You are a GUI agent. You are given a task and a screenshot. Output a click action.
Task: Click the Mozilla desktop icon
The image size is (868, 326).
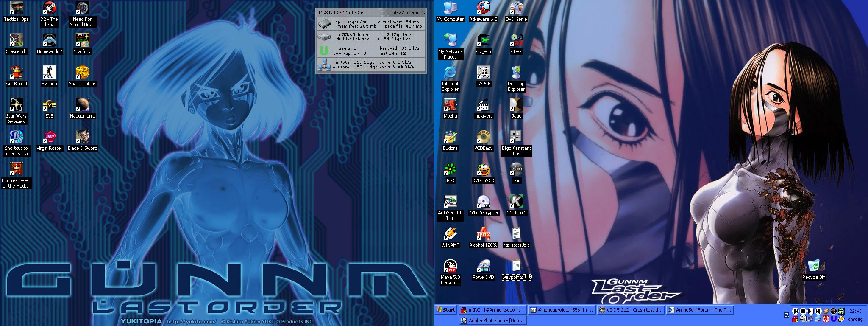click(450, 108)
